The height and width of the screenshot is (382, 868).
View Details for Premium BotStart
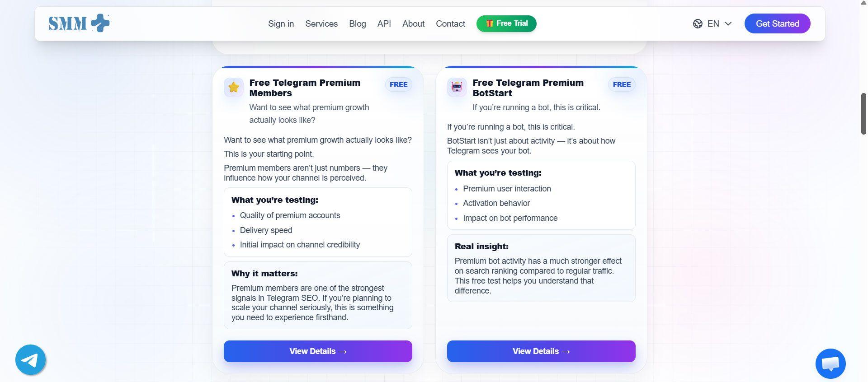[541, 351]
